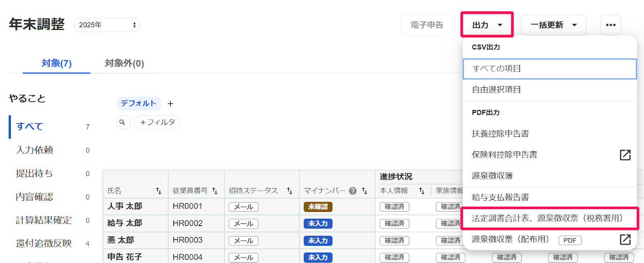Sort by 招待ステータス column arrows
This screenshot has width=644, height=263.
tap(289, 191)
